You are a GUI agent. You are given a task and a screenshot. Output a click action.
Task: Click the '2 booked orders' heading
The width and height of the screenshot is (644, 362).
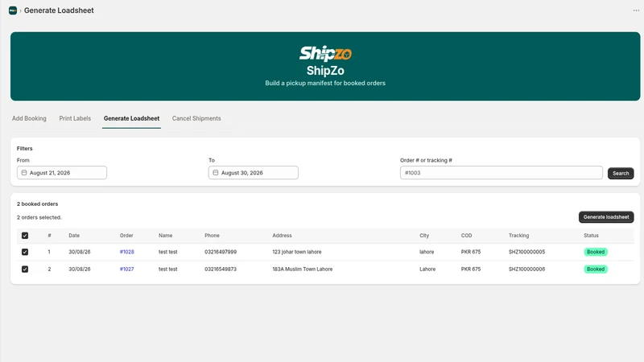coord(37,204)
